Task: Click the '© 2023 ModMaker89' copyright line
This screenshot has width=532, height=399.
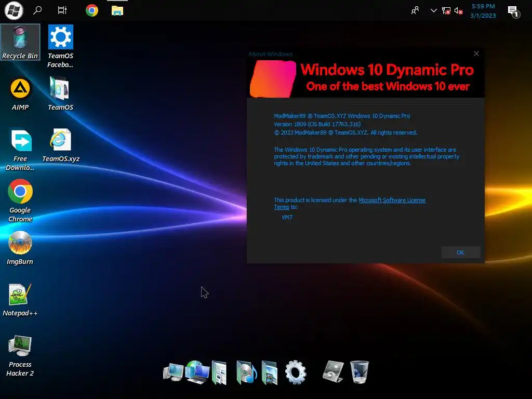Action: (345, 132)
